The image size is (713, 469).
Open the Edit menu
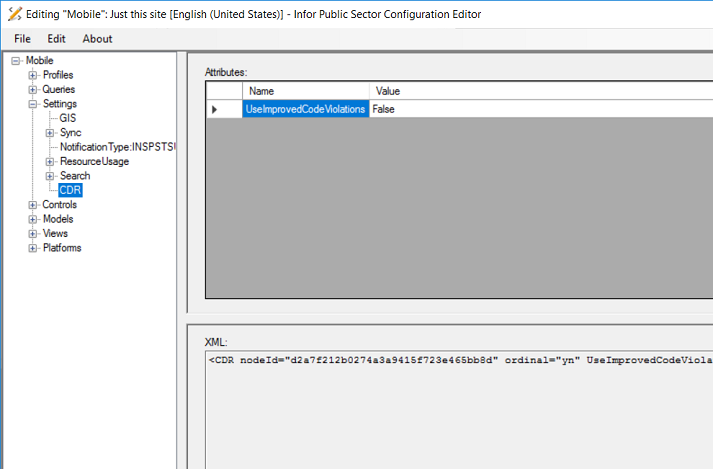click(56, 39)
